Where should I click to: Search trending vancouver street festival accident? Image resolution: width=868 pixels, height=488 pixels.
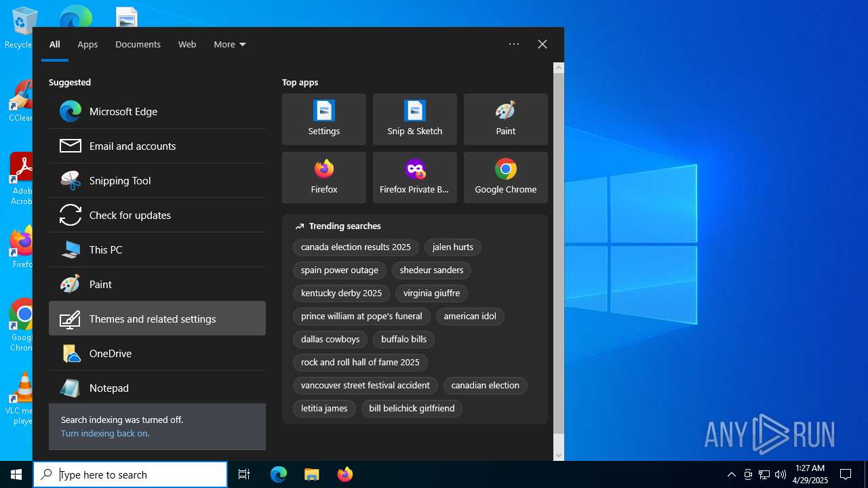(x=366, y=386)
